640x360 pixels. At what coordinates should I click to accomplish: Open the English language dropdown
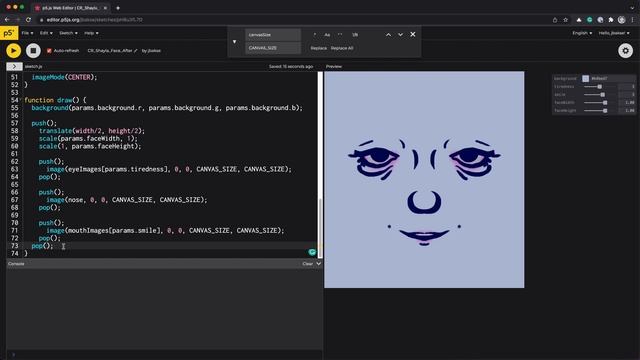[582, 33]
